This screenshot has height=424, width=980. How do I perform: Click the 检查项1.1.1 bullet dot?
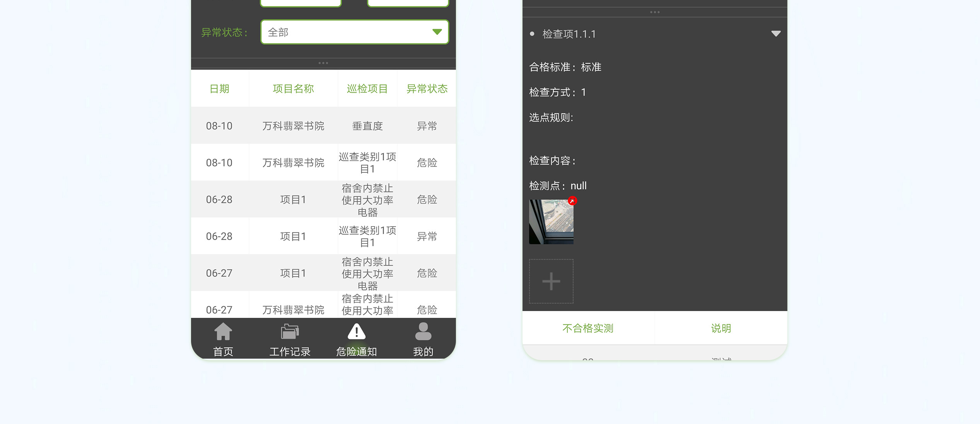(532, 34)
